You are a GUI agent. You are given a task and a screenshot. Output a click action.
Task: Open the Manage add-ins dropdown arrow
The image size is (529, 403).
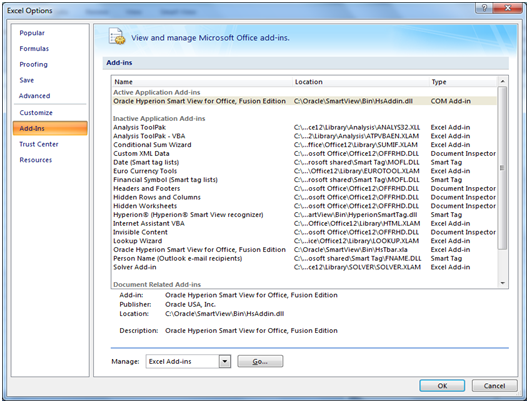coord(225,362)
